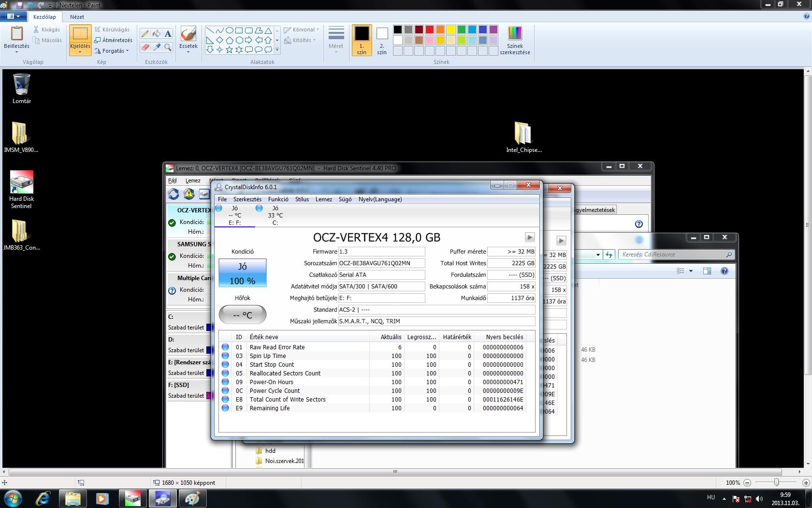Choose the Oval shape

point(230,30)
